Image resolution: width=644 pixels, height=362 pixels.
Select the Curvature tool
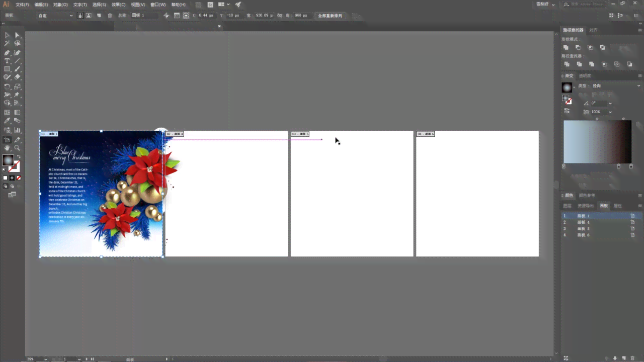point(17,52)
